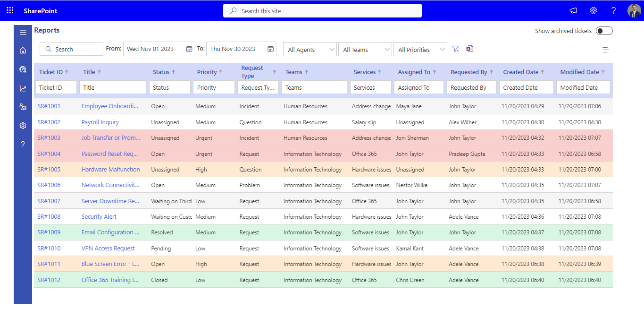Select the dashboard speedometer icon in sidebar
Screen dimensions: 644x326
(23, 69)
